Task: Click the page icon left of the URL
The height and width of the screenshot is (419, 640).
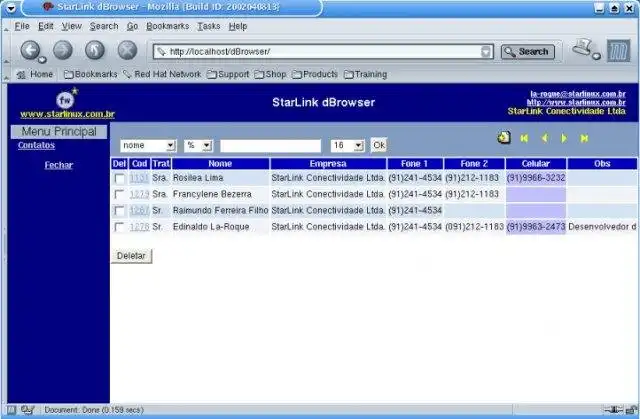Action: pyautogui.click(x=162, y=52)
